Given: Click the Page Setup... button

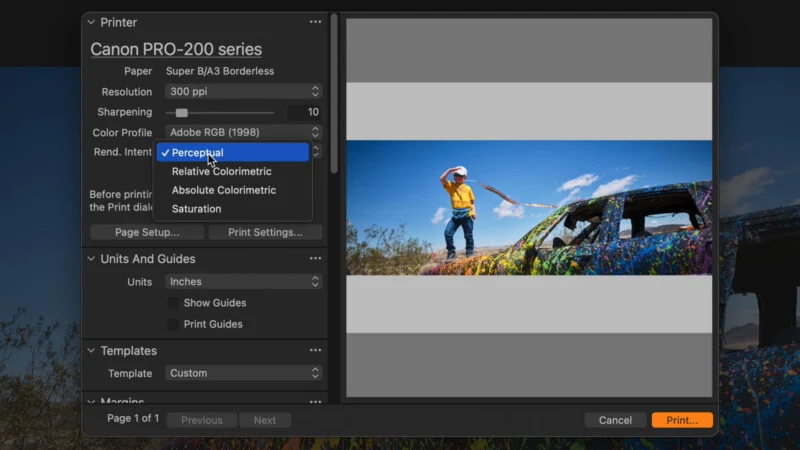Looking at the screenshot, I should (x=147, y=232).
